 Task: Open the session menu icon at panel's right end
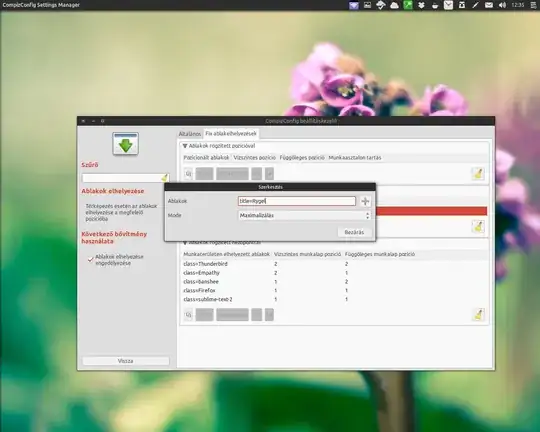[x=533, y=5]
